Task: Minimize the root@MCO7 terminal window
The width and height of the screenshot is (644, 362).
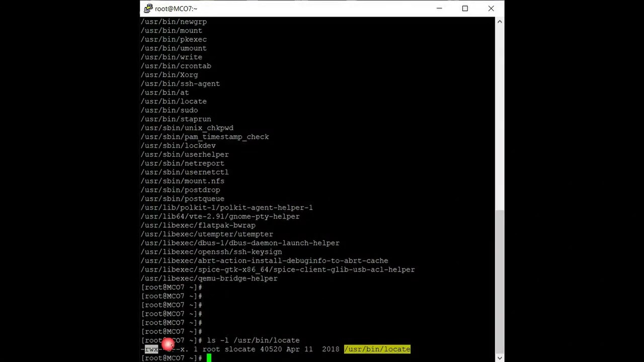Action: [x=439, y=9]
